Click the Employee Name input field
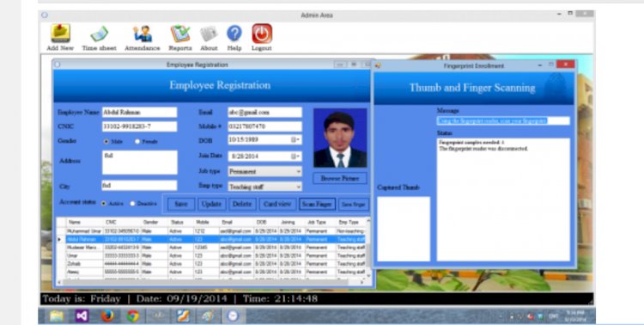 139,113
